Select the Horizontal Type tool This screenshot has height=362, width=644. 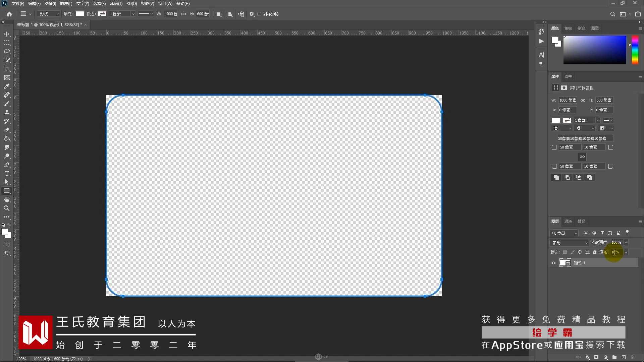point(7,173)
